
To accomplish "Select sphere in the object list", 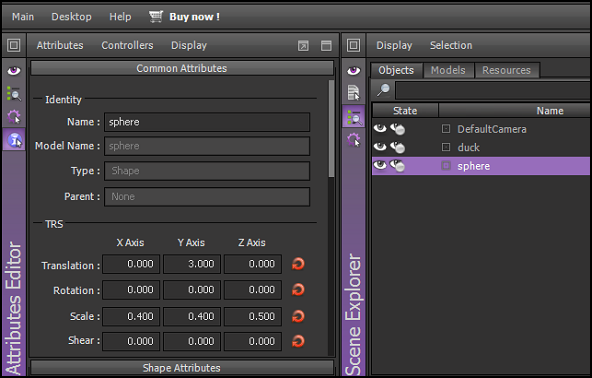I will (x=473, y=166).
